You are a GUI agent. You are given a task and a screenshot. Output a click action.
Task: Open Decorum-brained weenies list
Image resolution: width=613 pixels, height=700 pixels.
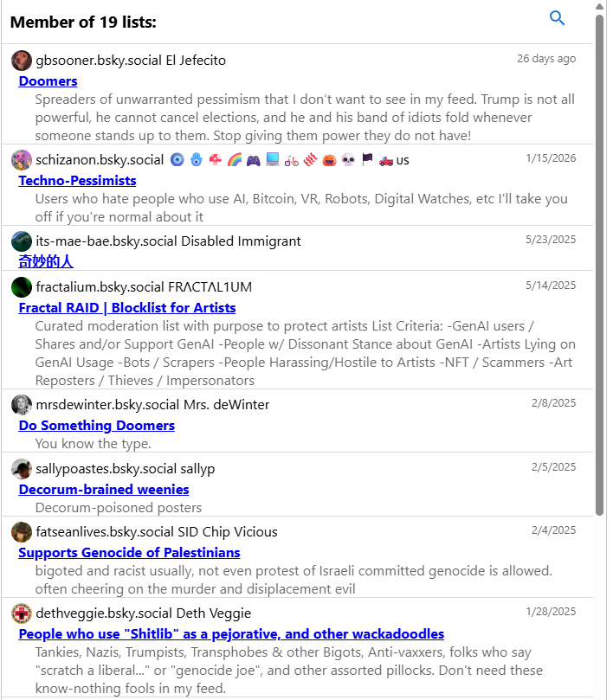(104, 490)
